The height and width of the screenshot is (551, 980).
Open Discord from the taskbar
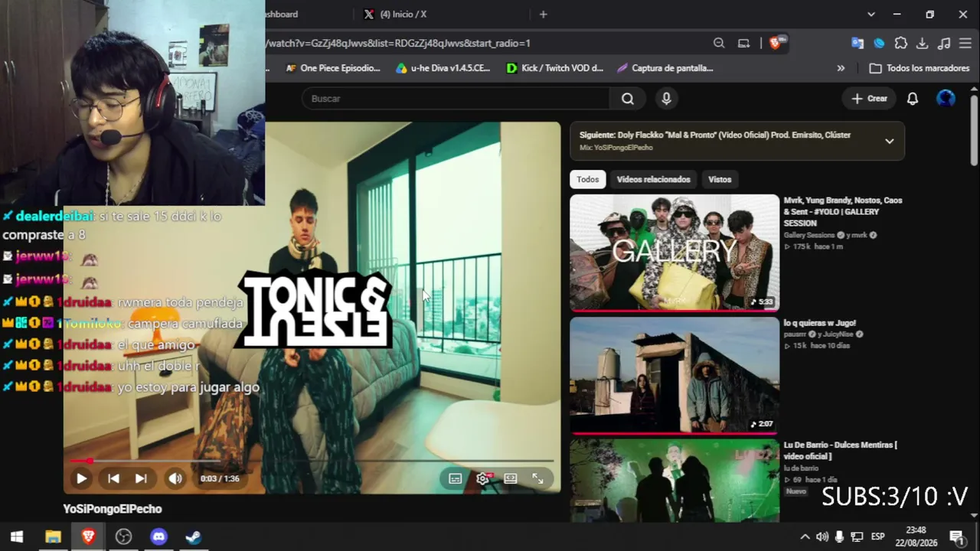pos(158,536)
